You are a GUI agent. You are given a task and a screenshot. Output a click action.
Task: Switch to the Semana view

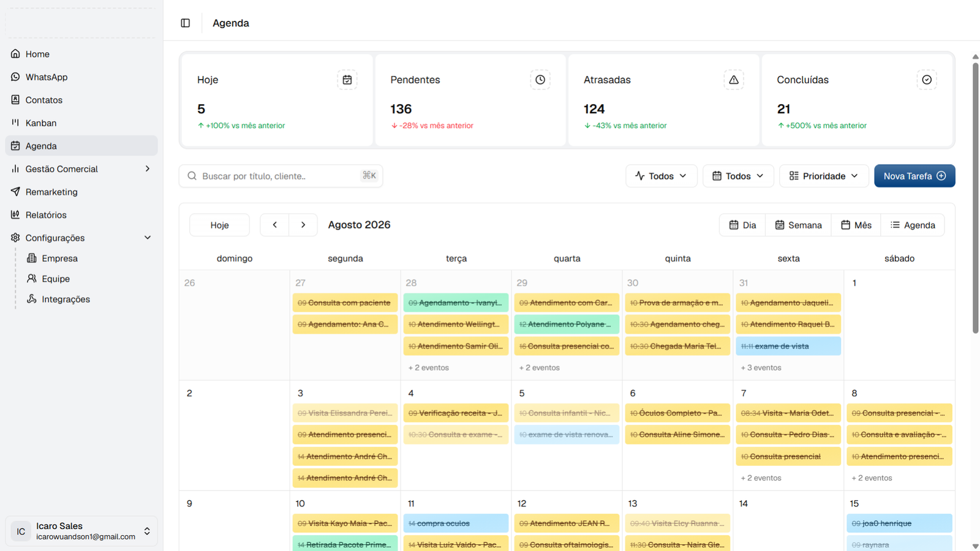(x=798, y=225)
